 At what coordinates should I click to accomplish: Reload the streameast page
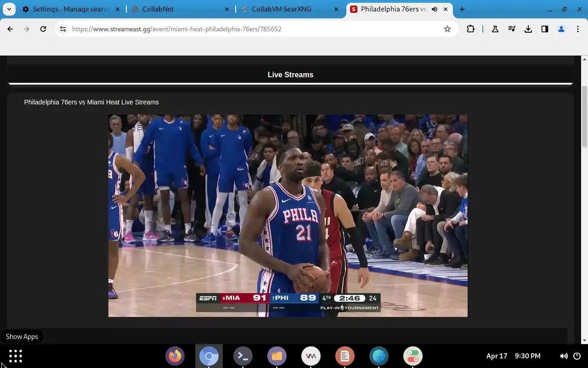coord(43,29)
